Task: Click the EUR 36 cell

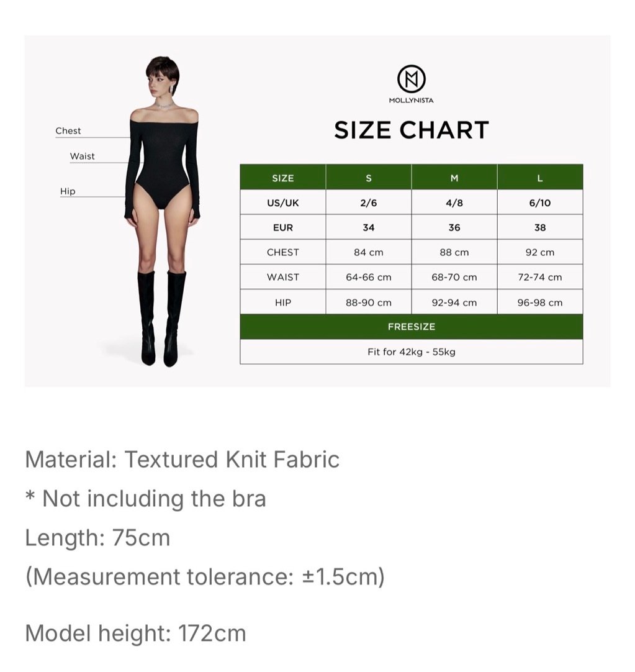Action: [454, 227]
